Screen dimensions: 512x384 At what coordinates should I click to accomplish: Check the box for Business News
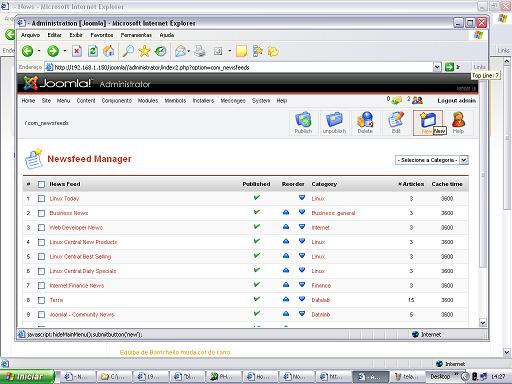(x=41, y=213)
